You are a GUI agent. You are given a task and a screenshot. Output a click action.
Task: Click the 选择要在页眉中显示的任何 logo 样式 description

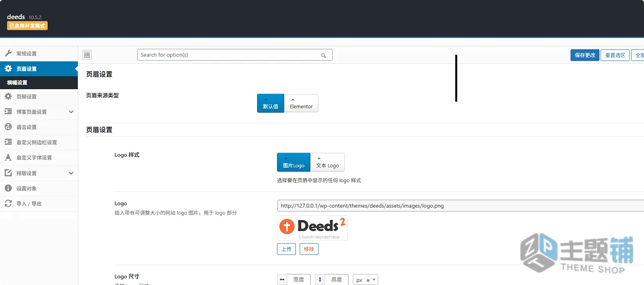[x=319, y=180]
